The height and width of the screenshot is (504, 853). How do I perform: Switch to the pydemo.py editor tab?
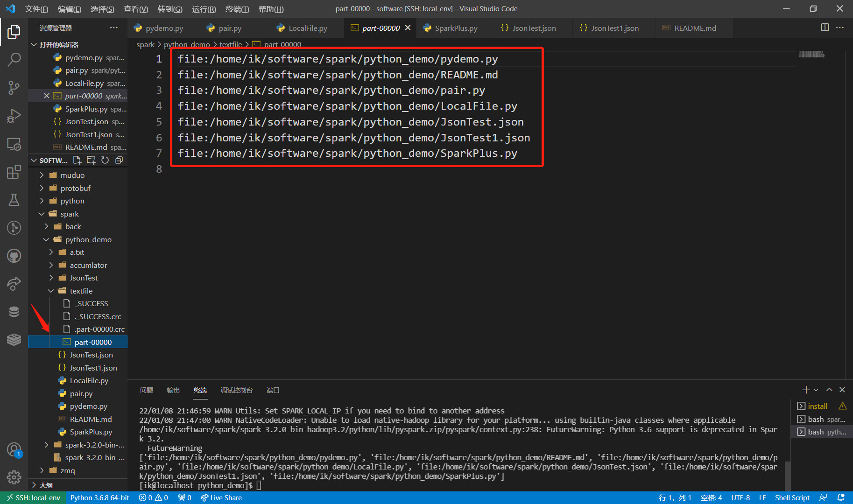(x=164, y=28)
